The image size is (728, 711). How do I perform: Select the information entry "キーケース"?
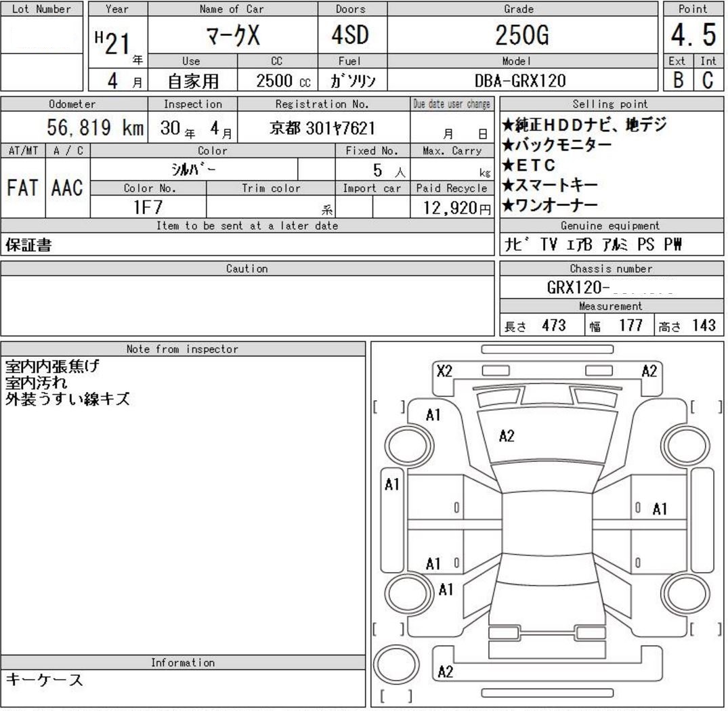44,680
